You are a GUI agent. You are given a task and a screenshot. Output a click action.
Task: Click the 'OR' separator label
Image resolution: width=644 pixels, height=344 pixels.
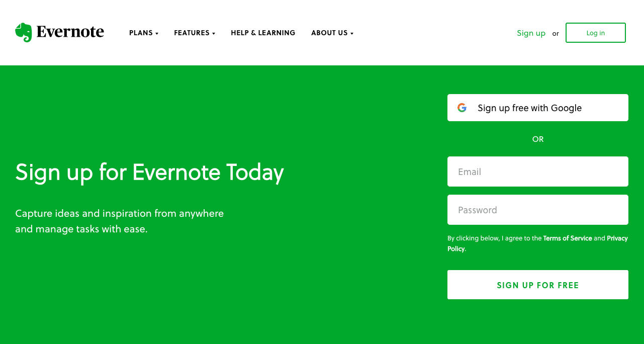click(x=538, y=139)
